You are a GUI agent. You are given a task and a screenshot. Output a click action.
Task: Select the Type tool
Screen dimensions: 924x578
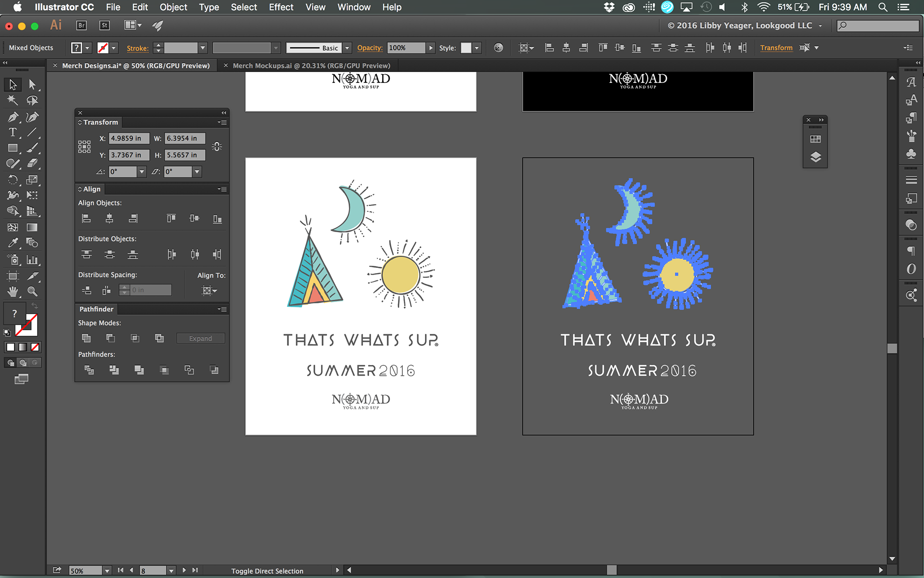pyautogui.click(x=13, y=132)
